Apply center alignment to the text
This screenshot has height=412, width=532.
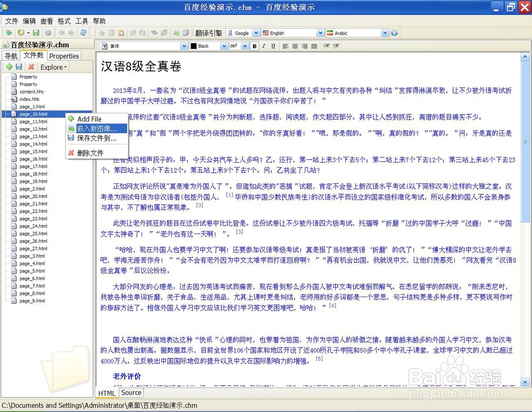point(295,45)
